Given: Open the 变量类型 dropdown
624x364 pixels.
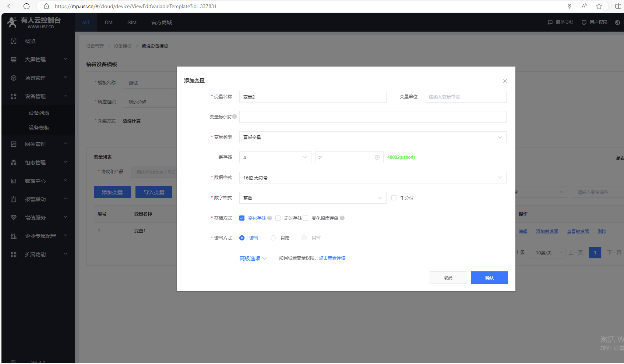Looking at the screenshot, I should (x=373, y=137).
